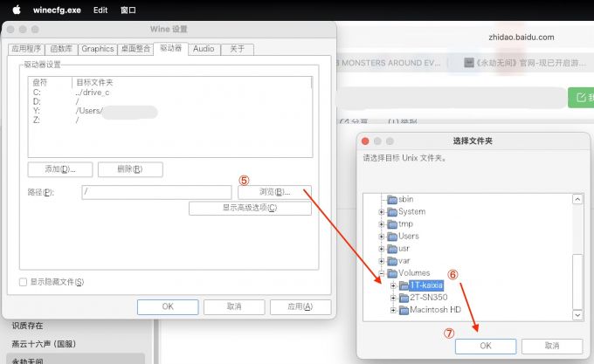Image resolution: width=594 pixels, height=364 pixels.
Task: Open the winecfg.exe menu
Action: tap(57, 10)
